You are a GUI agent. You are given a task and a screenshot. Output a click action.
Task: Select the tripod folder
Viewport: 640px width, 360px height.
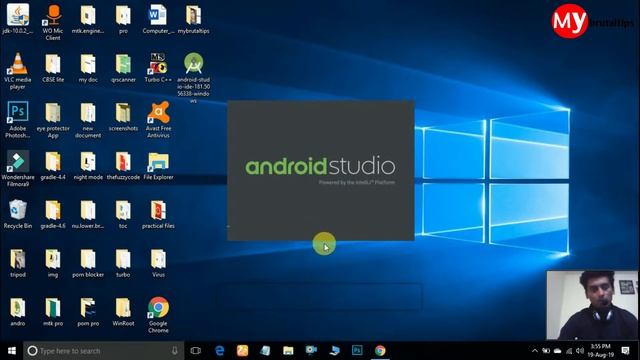18,263
